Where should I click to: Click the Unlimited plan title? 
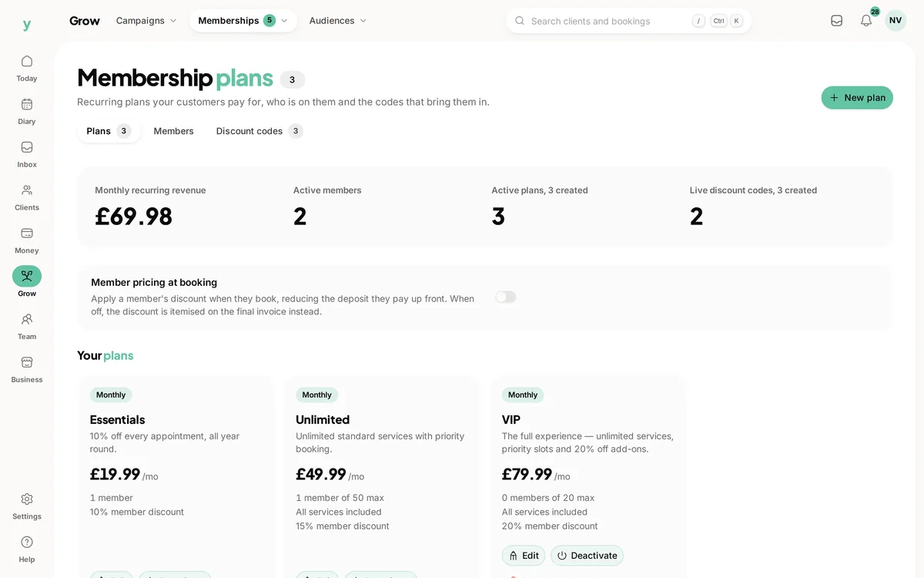click(323, 420)
